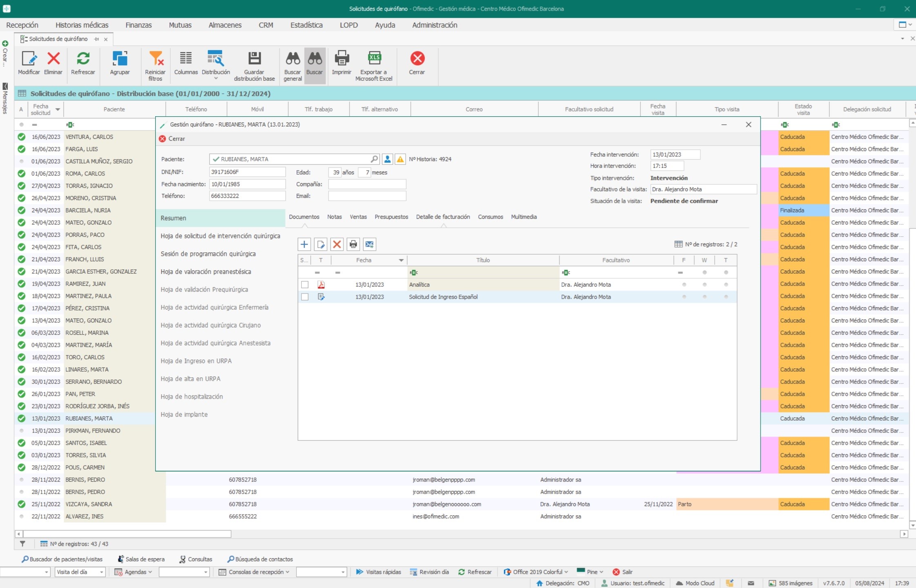The image size is (916, 588).
Task: Expand the Distribución dropdown arrow
Action: point(216,78)
